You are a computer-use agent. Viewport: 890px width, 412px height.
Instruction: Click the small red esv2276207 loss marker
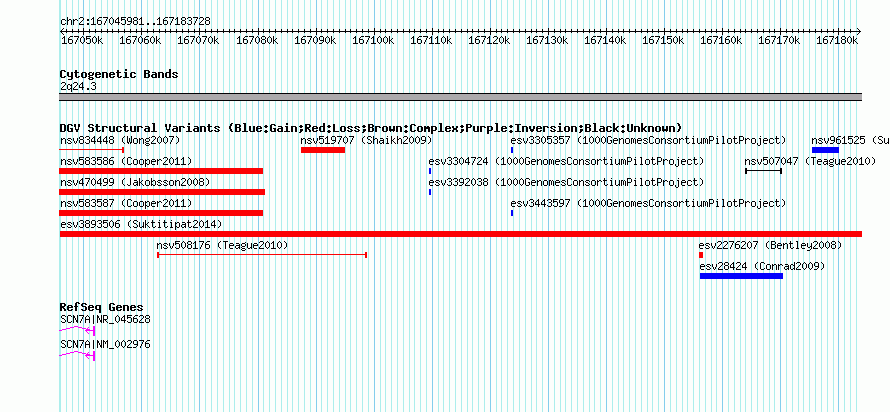701,255
